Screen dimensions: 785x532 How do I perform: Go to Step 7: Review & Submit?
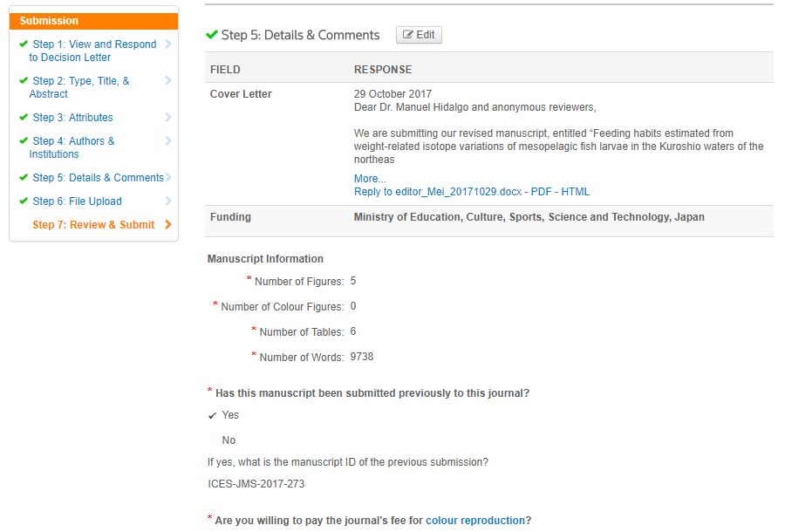click(x=93, y=225)
